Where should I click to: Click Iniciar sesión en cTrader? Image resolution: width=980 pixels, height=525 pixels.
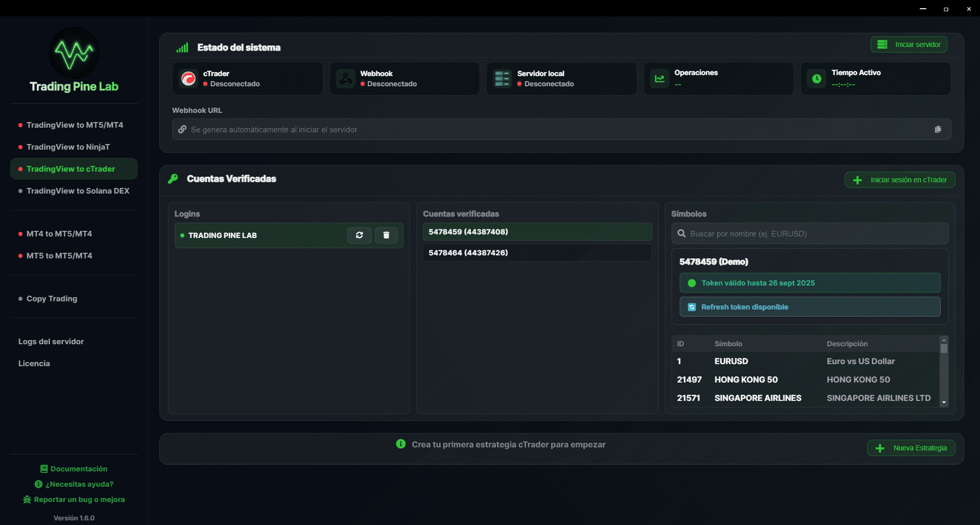(x=899, y=179)
